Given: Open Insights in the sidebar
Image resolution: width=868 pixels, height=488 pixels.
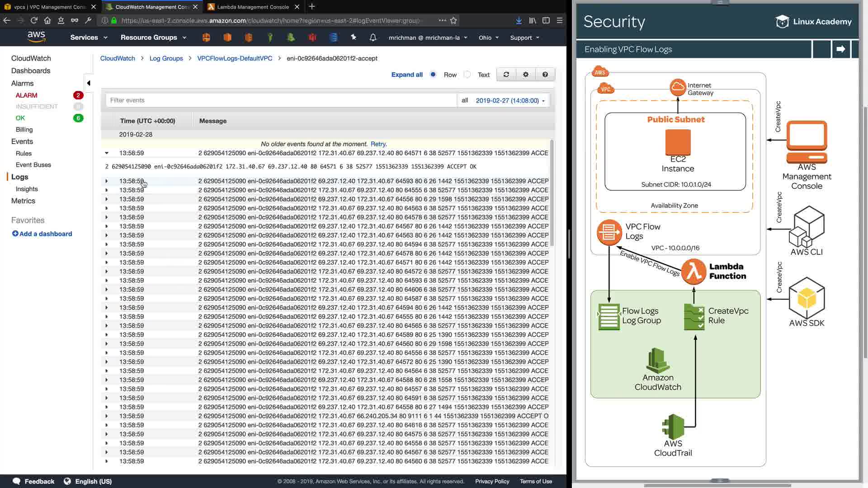Looking at the screenshot, I should (27, 189).
